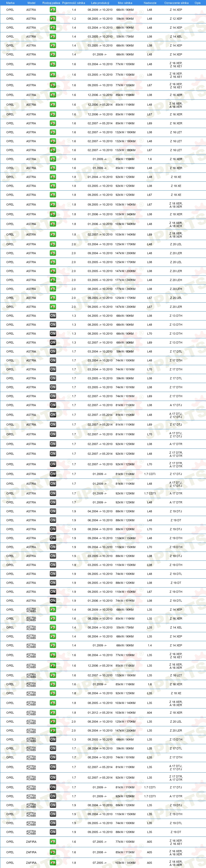Click petrol icon in Astra L69 Z 16 XER row
The width and height of the screenshot is (206, 868).
53,123
